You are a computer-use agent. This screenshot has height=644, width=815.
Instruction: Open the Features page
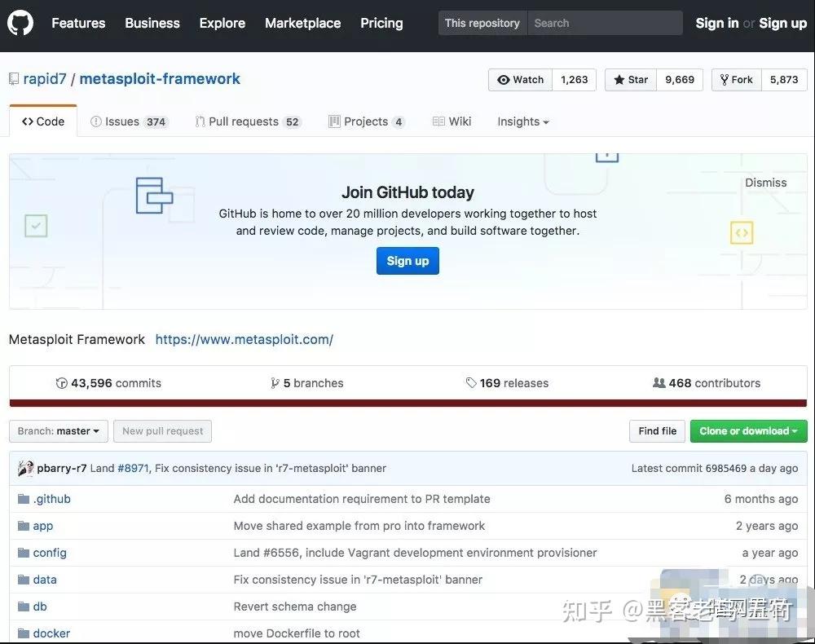[78, 23]
